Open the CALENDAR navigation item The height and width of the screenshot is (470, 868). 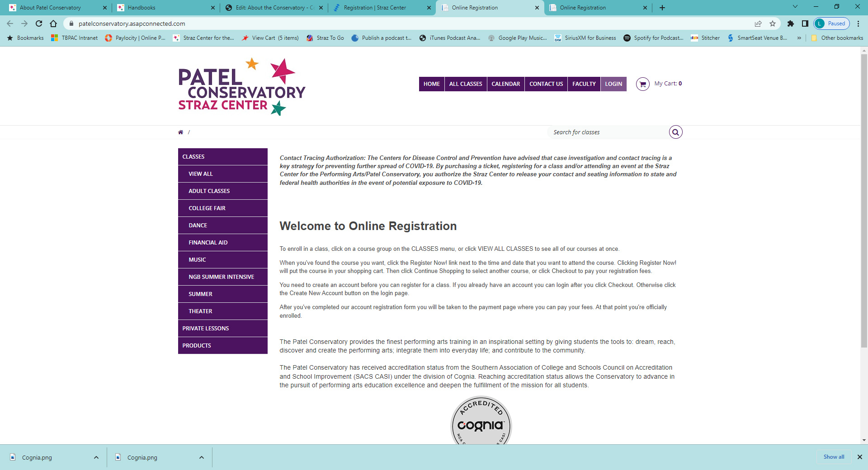(x=505, y=84)
